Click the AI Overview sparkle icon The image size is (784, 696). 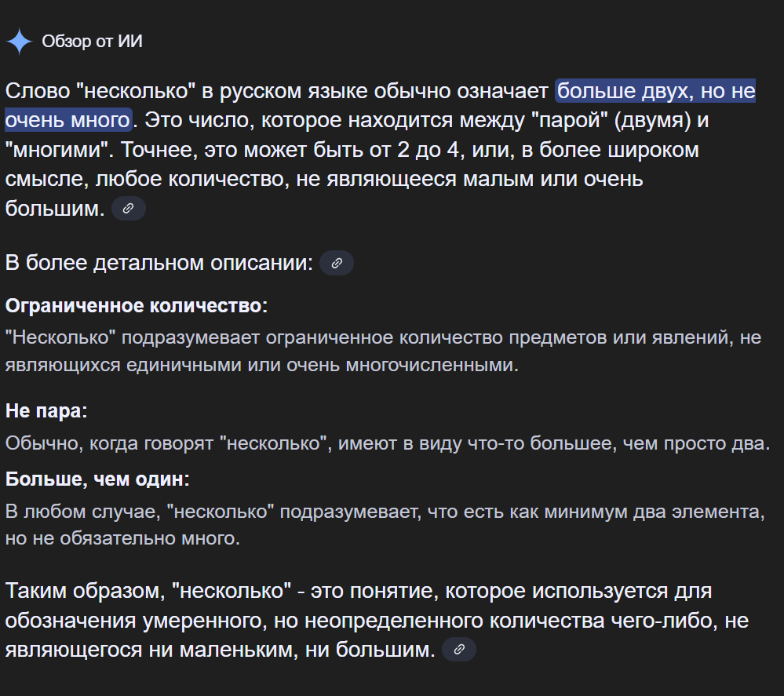[19, 42]
